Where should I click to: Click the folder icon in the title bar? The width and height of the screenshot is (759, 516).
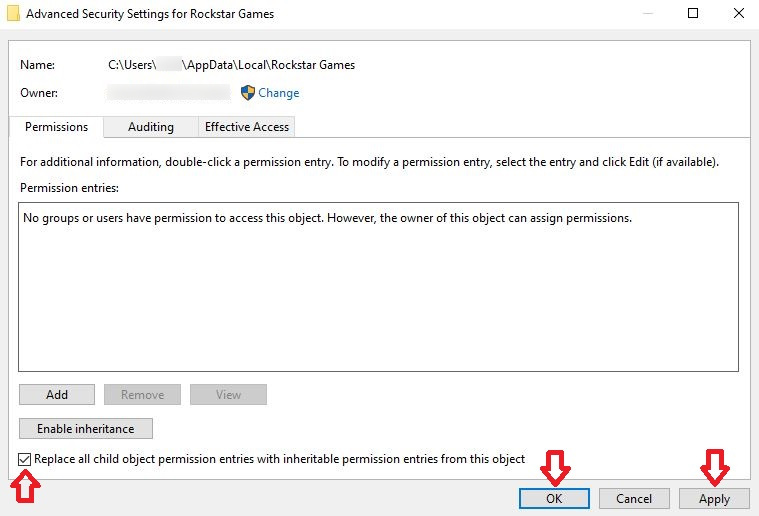click(x=12, y=14)
